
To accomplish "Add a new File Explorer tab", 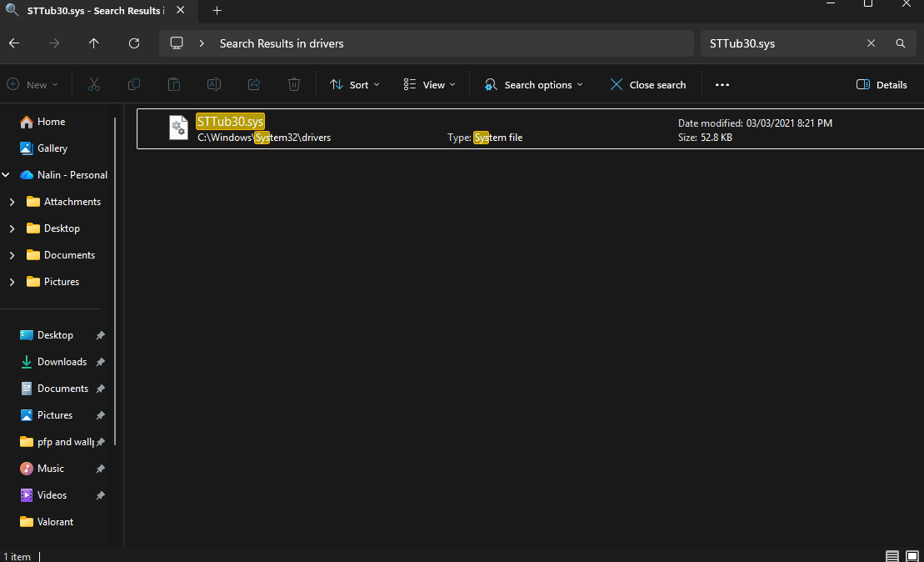I will click(x=217, y=11).
